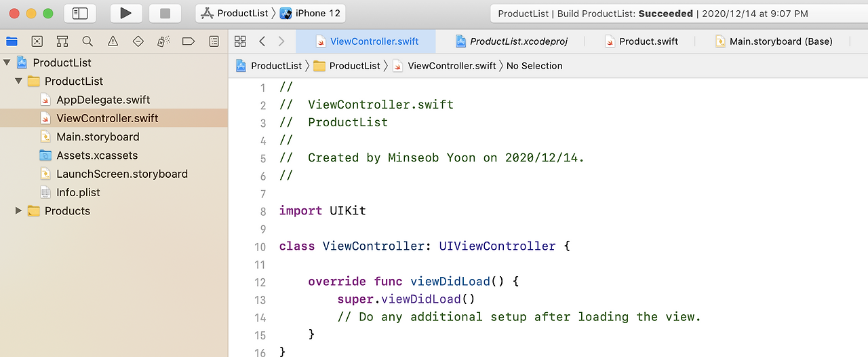Click line number 12 in the gutter
Screen dimensions: 868x357
point(260,282)
